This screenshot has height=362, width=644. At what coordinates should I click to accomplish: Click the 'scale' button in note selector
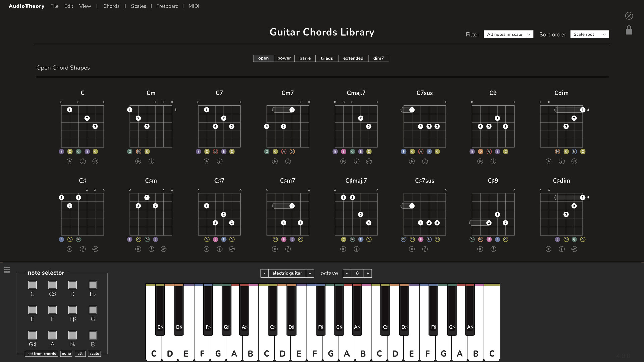pos(94,354)
